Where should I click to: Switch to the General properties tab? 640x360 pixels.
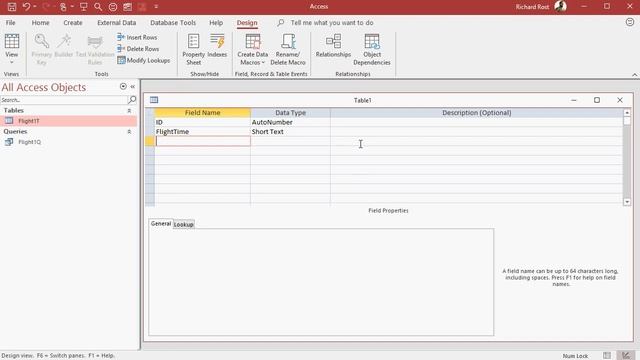(161, 224)
